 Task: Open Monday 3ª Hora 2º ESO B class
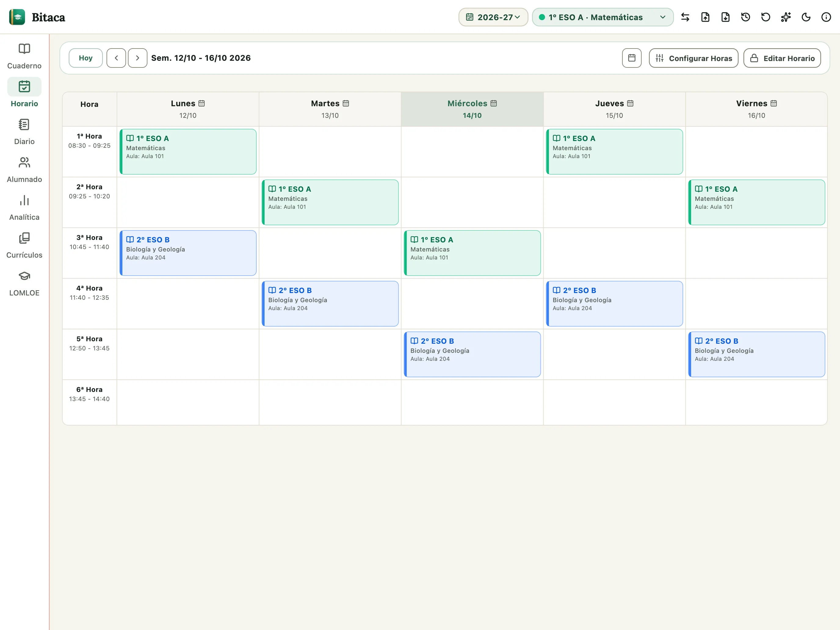[188, 253]
